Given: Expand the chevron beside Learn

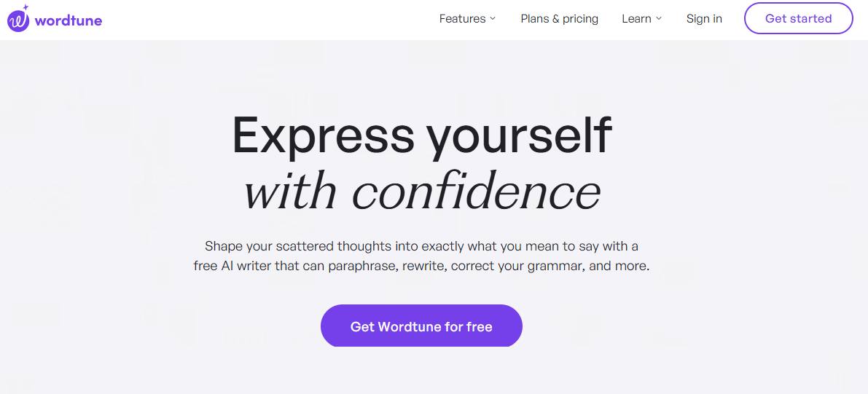Looking at the screenshot, I should click(659, 19).
